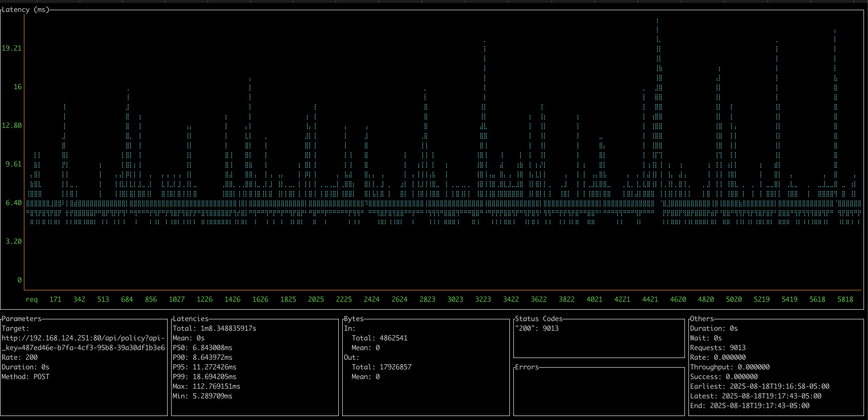
Task: Click 'P99: 18.694205ms' line
Action: point(205,377)
